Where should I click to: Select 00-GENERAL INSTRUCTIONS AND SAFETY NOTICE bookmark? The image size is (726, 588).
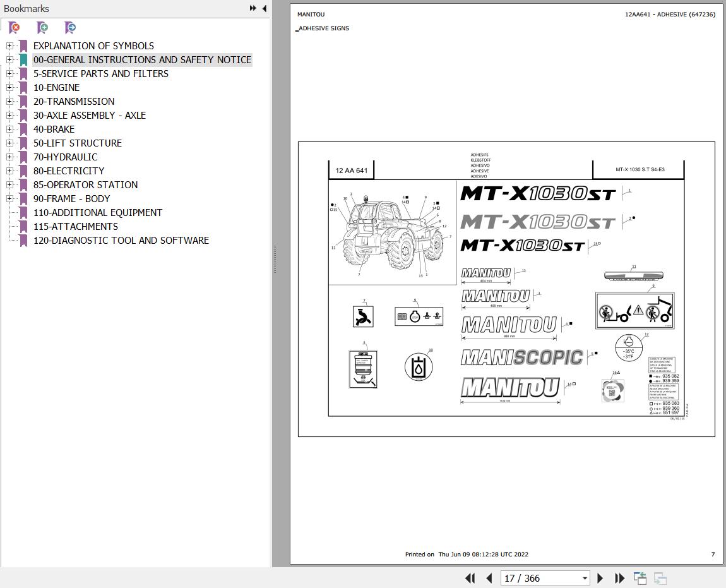(x=142, y=60)
